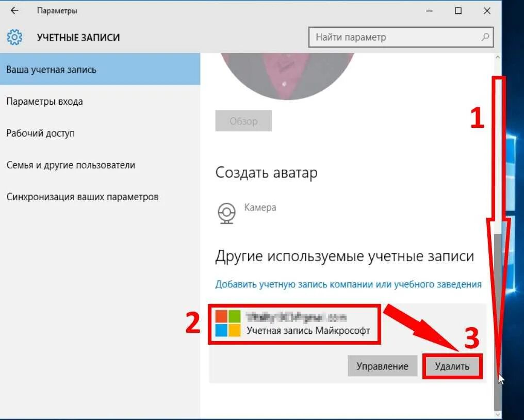Click the Камера label
The image size is (524, 420).
pos(260,207)
